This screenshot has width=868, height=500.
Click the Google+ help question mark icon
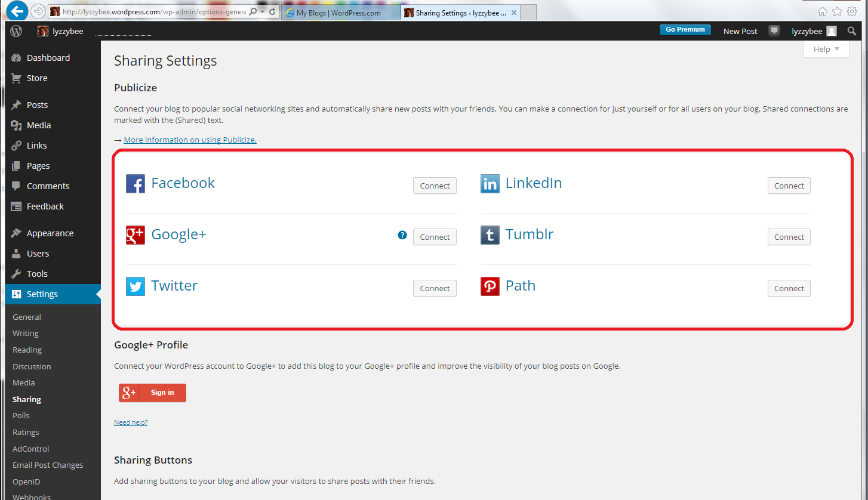[402, 235]
